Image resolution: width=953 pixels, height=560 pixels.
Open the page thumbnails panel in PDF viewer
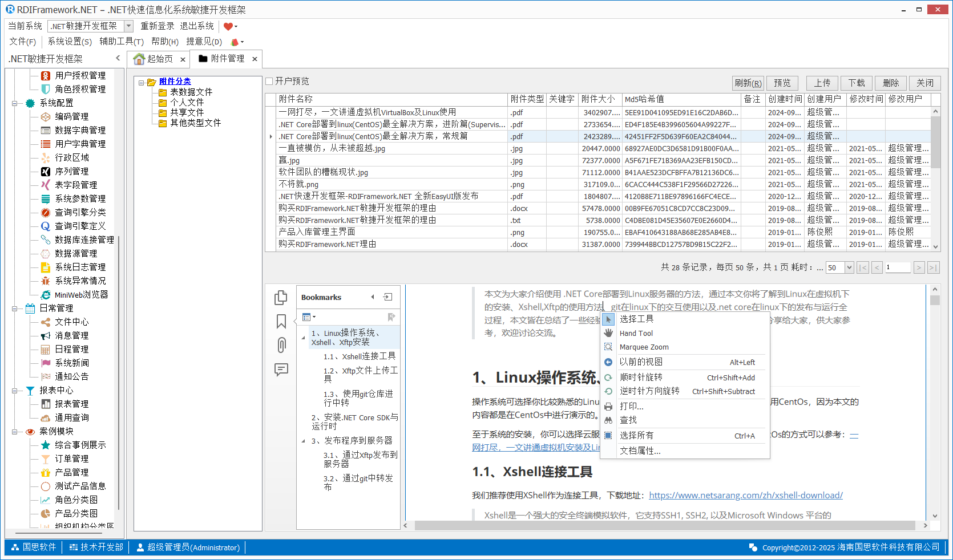(x=281, y=298)
